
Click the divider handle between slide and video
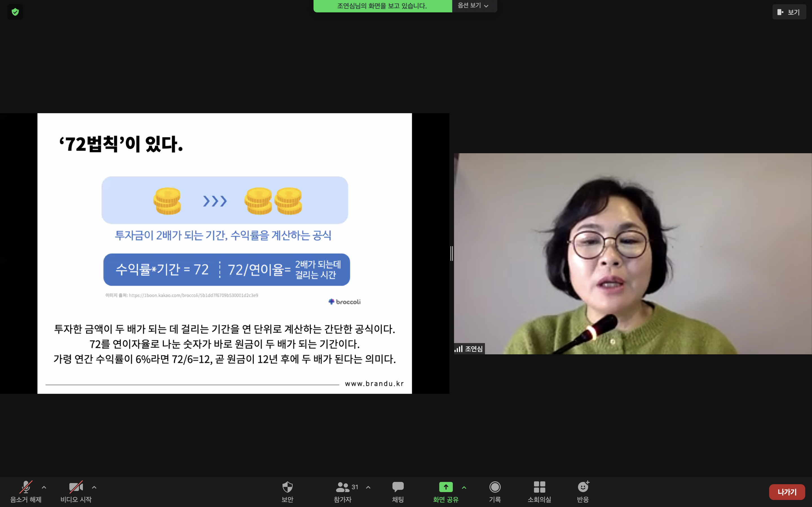pos(452,253)
